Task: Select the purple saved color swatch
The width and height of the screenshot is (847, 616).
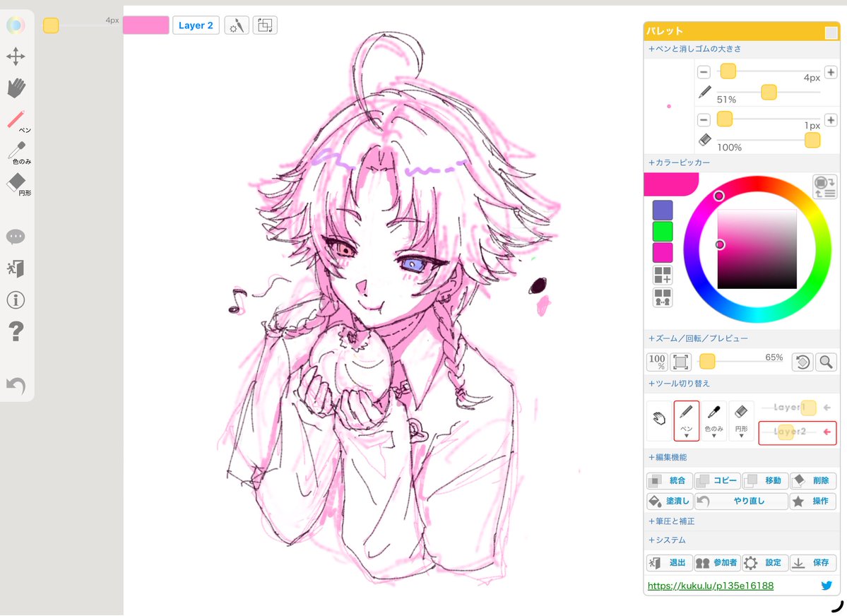Action: (663, 211)
